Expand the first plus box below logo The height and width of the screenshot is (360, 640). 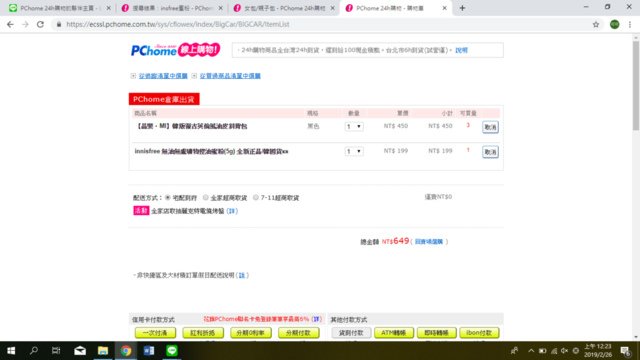tap(133, 76)
